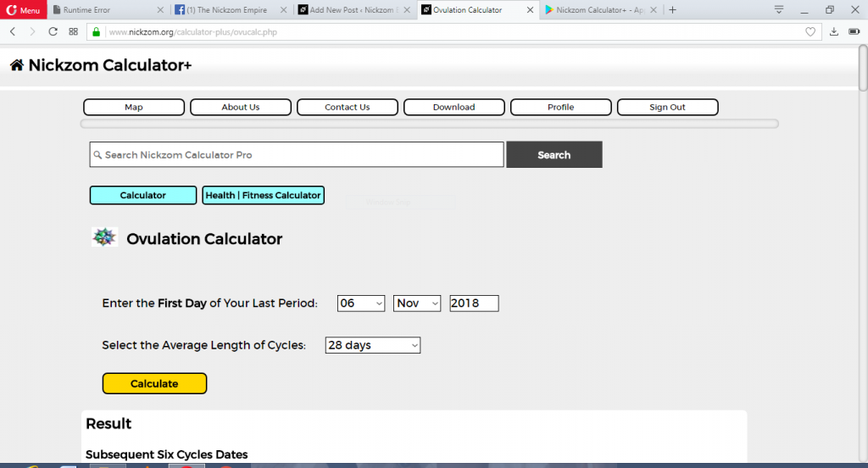Click the Result heading text
Image resolution: width=868 pixels, height=468 pixels.
coord(108,424)
